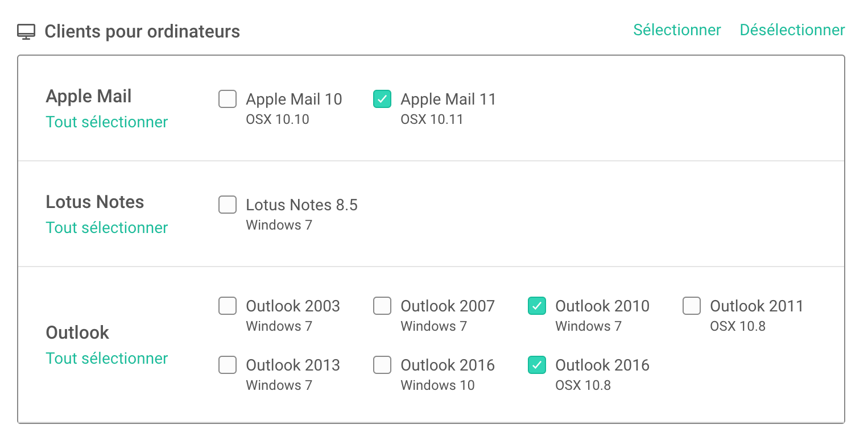Click the Lotus Notes 8.5 label text
The image size is (868, 441).
(x=302, y=205)
